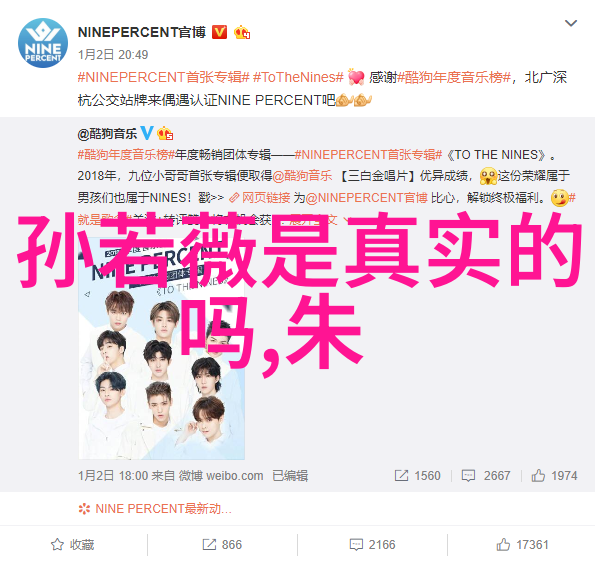Open the #ToTheNines# hashtag
The width and height of the screenshot is (595, 562).
[298, 77]
